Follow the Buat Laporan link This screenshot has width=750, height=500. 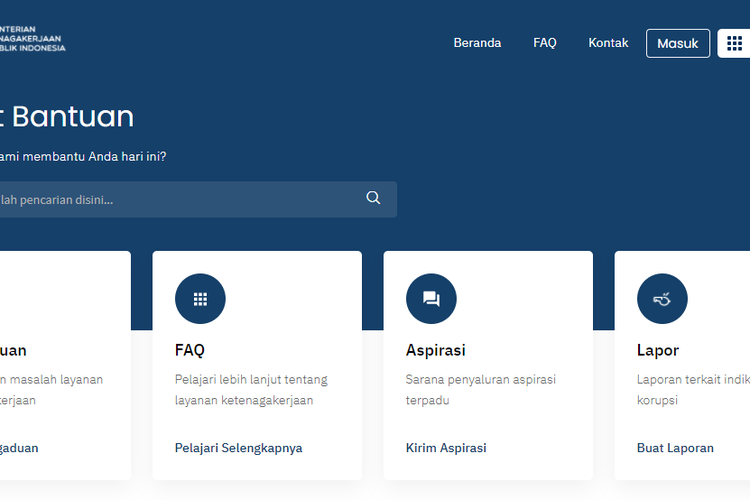(675, 448)
